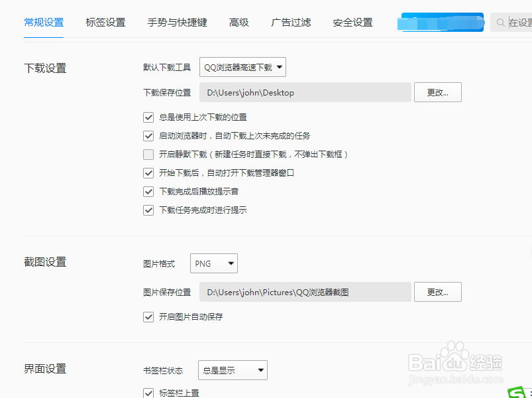This screenshot has height=398, width=532.
Task: Click the search icon in settings search
Action: pyautogui.click(x=500, y=22)
